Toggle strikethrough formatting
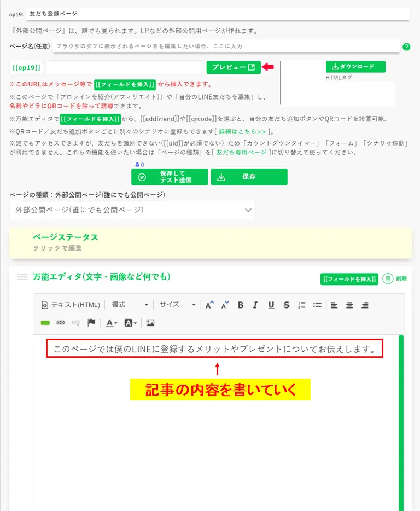This screenshot has width=420, height=511. tap(287, 305)
